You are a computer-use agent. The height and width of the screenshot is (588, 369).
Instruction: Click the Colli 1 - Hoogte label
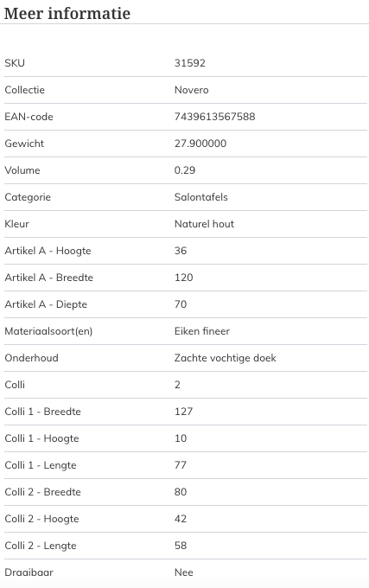tap(41, 438)
